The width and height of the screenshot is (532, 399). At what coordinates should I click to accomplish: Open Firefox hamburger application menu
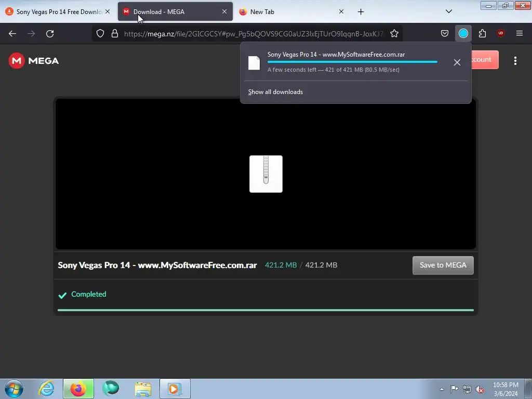pos(519,33)
